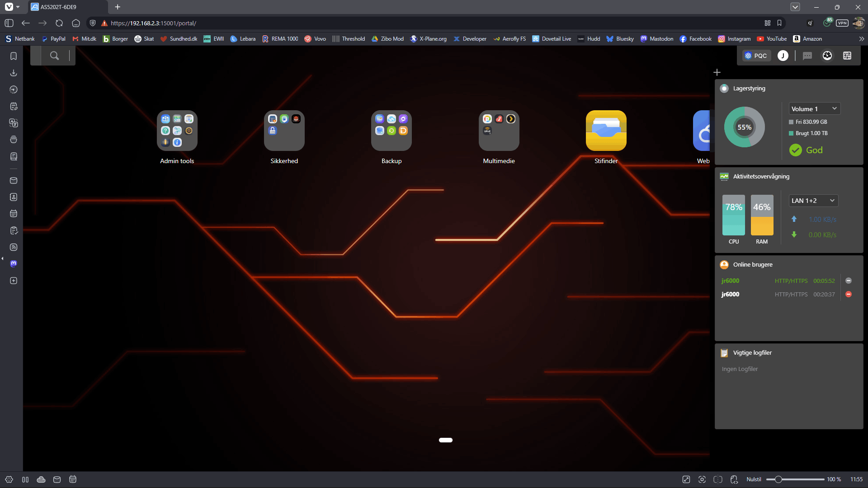Screen dimensions: 868x488
Task: Click the portal search magnifier icon
Action: (x=54, y=56)
